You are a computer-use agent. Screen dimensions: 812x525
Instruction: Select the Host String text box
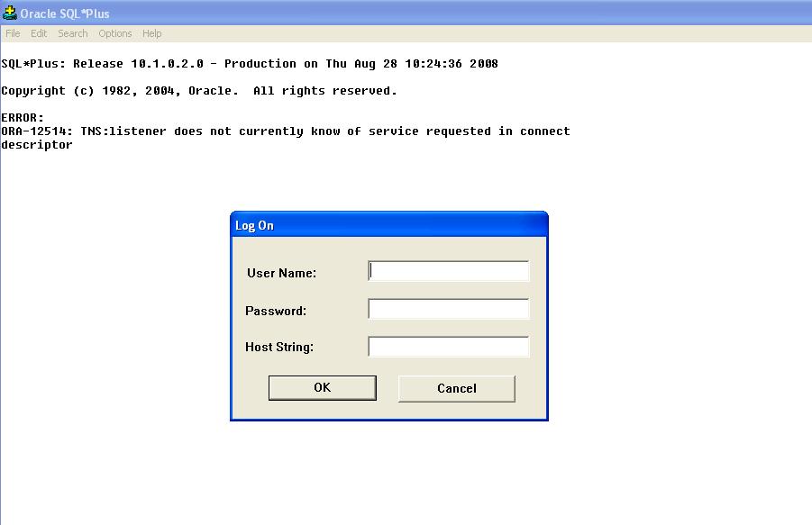tap(449, 347)
